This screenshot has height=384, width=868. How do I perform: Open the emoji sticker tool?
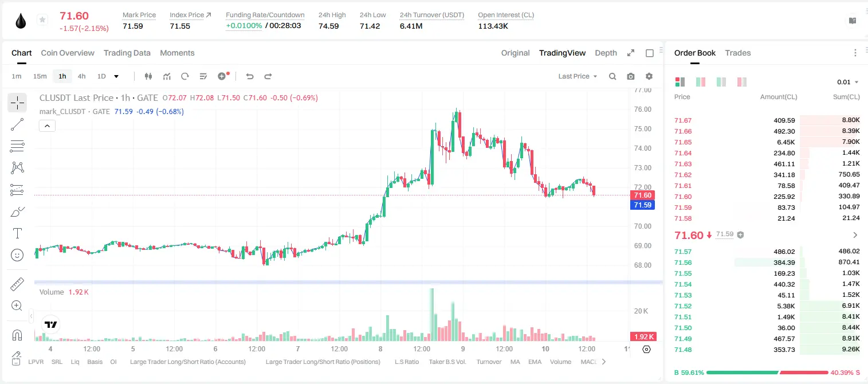tap(17, 255)
